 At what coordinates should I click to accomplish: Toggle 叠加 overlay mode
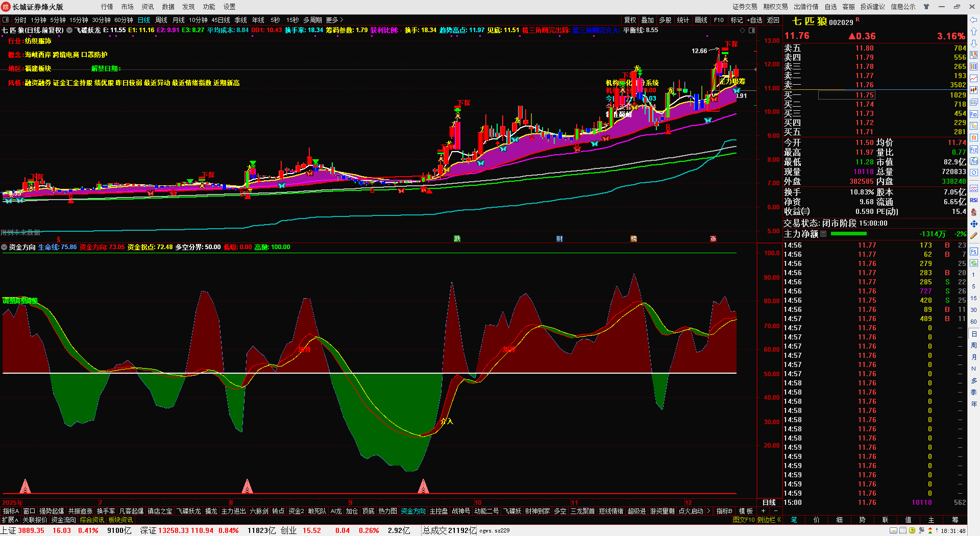(x=648, y=20)
